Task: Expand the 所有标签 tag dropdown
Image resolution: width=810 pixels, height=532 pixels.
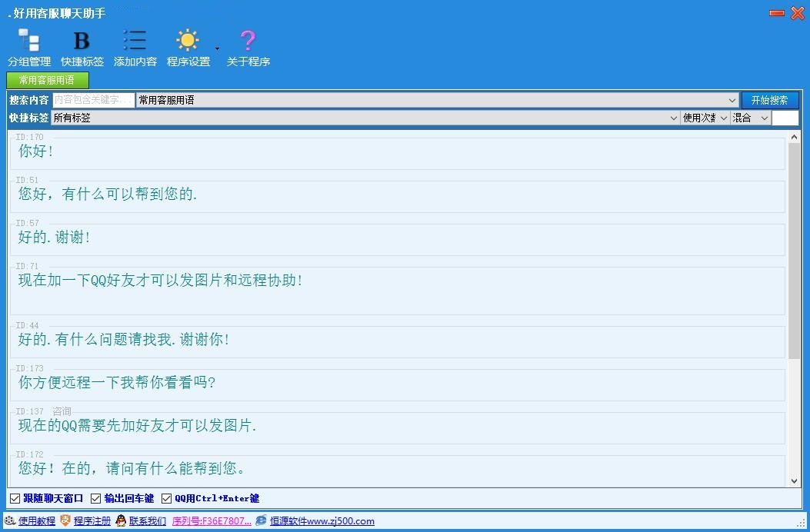Action: (673, 118)
